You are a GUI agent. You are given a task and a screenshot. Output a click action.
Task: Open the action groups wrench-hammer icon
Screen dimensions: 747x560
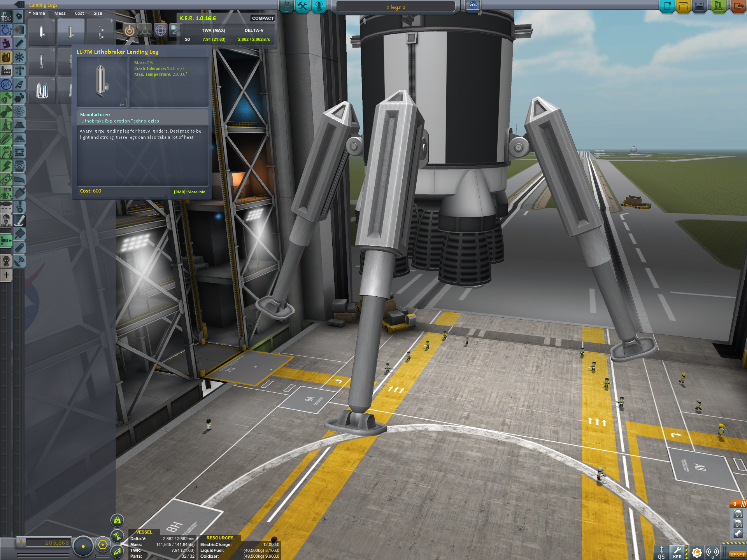pos(302,6)
